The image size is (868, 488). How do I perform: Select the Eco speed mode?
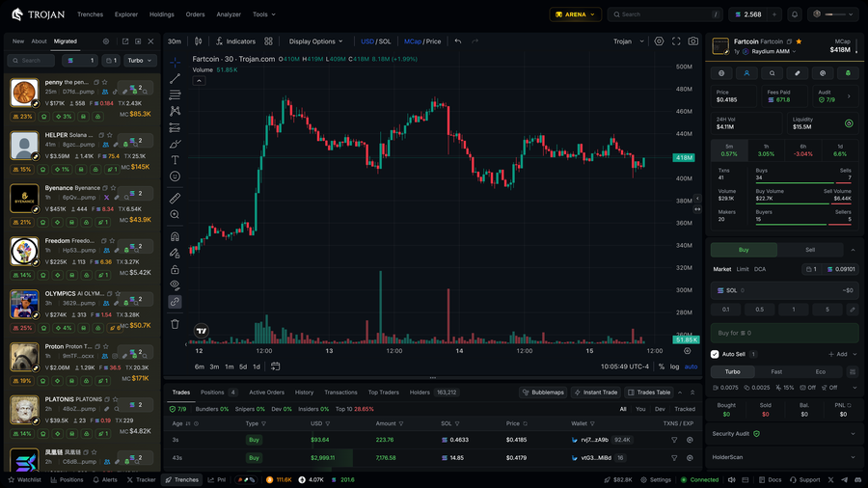(x=821, y=372)
